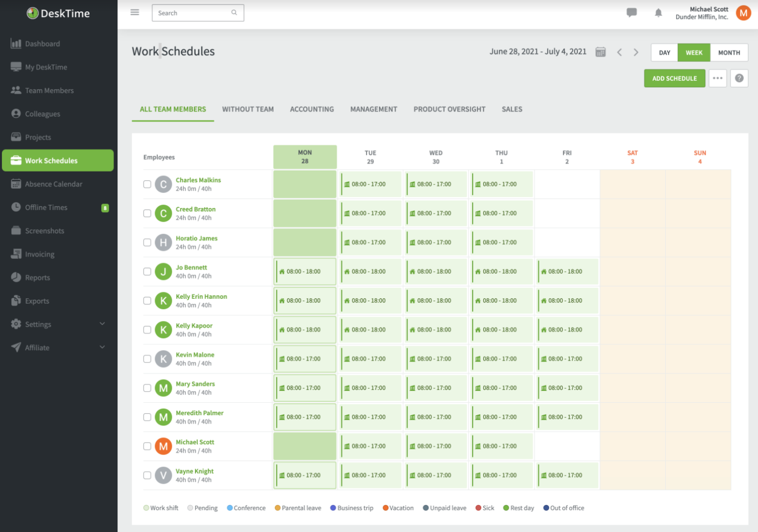The height and width of the screenshot is (532, 758).
Task: Open Jo Bennett's employee profile link
Action: 191,267
